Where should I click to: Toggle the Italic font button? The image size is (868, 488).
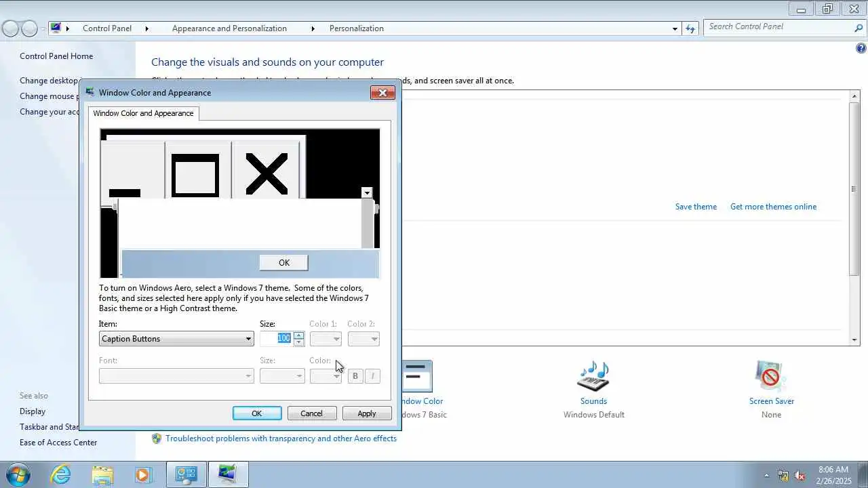pos(372,375)
